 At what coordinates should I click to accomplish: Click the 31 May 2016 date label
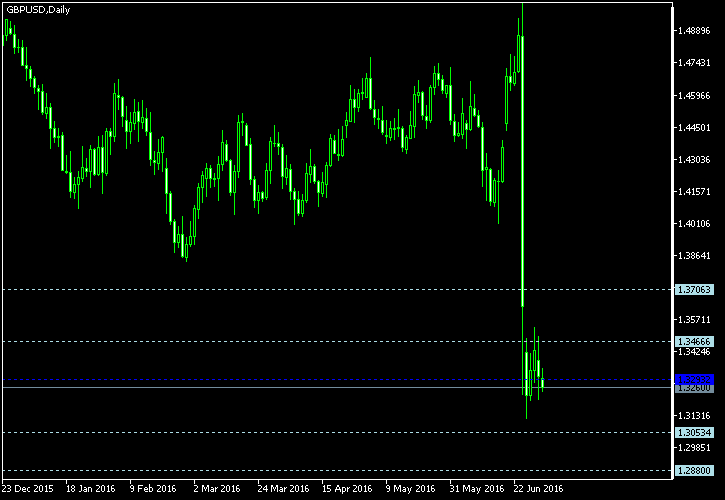tap(477, 489)
